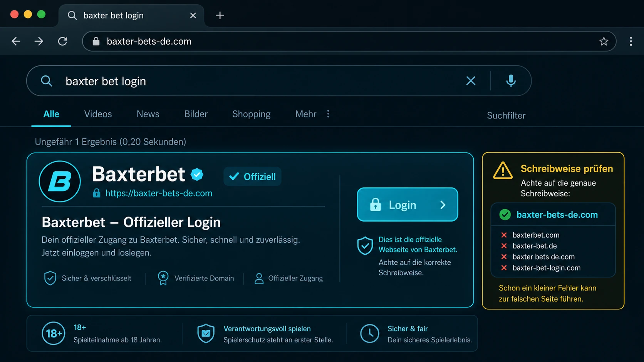Image resolution: width=644 pixels, height=362 pixels.
Task: Click the green check beside baxter-bets-de.com
Action: click(505, 215)
